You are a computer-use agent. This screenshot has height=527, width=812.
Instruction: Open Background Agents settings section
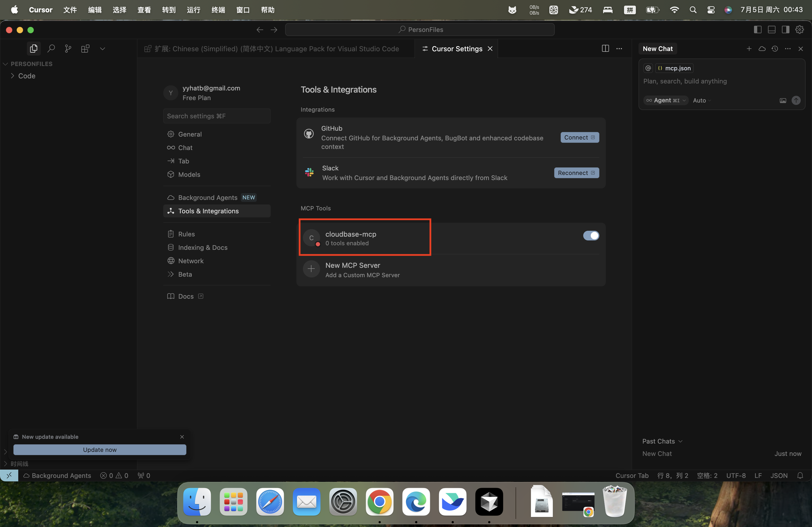coord(217,197)
